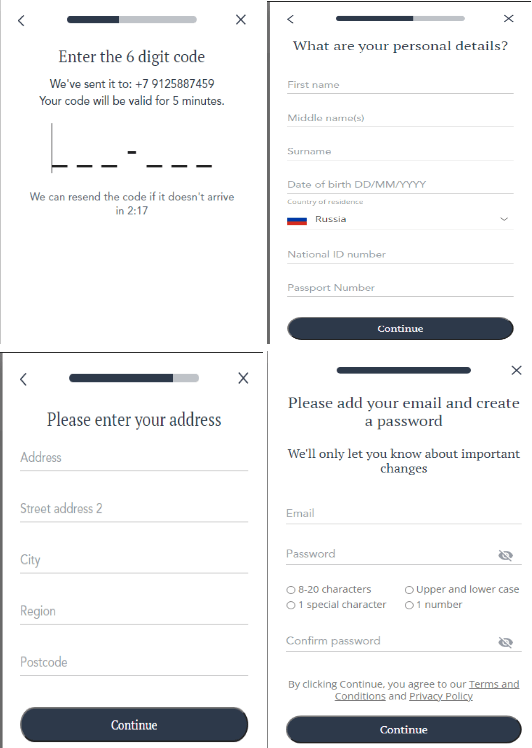Expand the Country of residence dropdown arrow
This screenshot has height=748, width=532.
pos(504,219)
